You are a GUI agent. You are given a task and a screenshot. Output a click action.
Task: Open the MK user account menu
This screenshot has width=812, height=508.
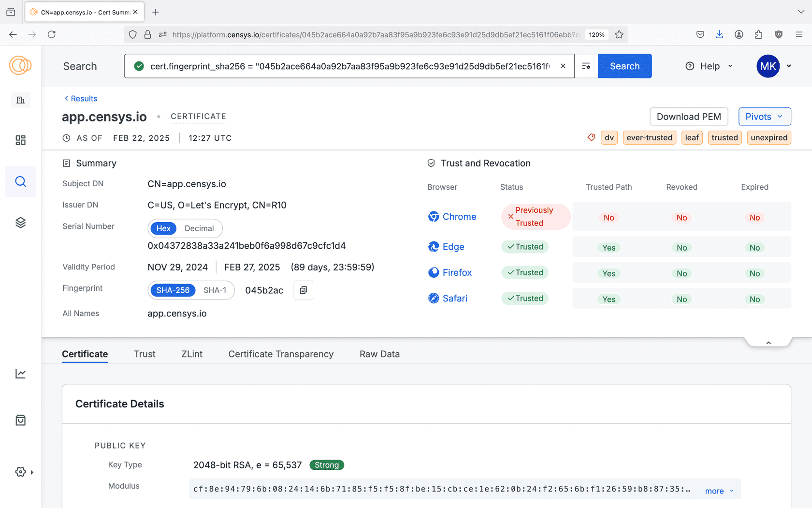point(774,66)
